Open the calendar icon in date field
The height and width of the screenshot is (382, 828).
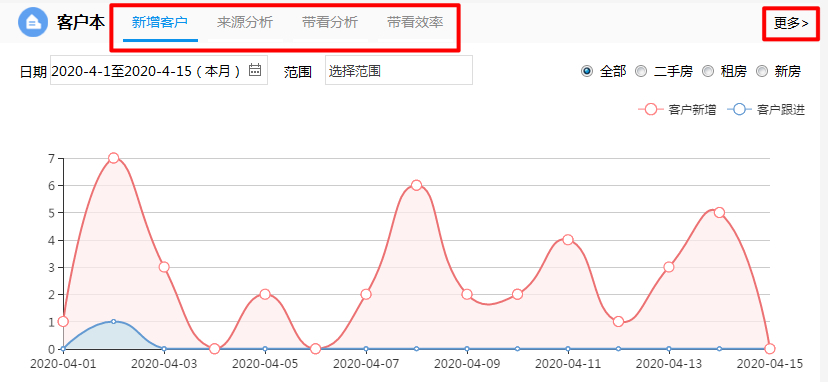point(255,69)
